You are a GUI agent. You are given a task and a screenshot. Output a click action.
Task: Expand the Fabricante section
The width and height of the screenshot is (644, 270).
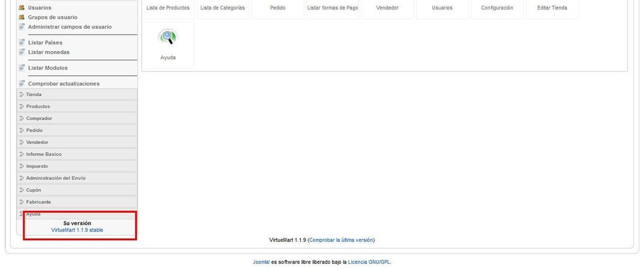coord(77,201)
